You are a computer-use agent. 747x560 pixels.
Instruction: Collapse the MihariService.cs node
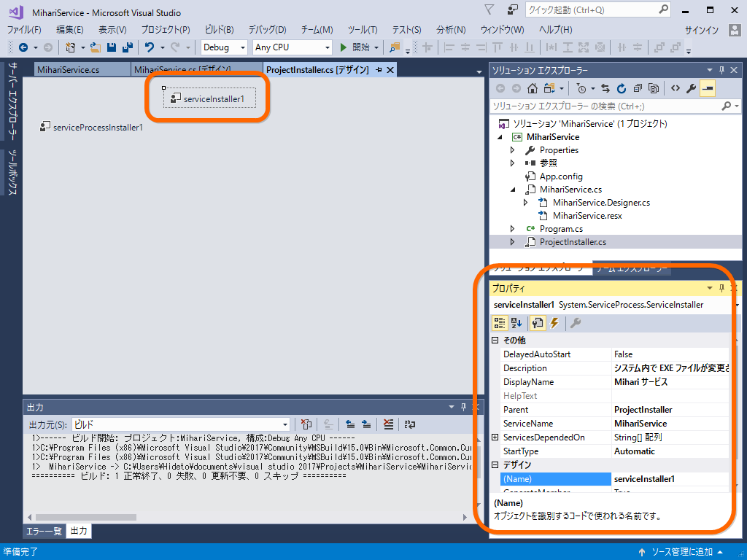tap(513, 190)
